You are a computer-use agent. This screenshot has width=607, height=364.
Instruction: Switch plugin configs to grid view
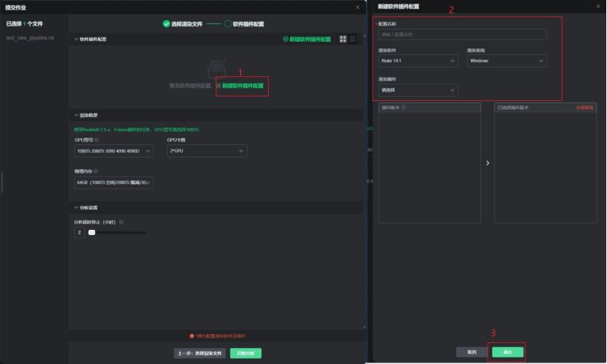pos(343,39)
